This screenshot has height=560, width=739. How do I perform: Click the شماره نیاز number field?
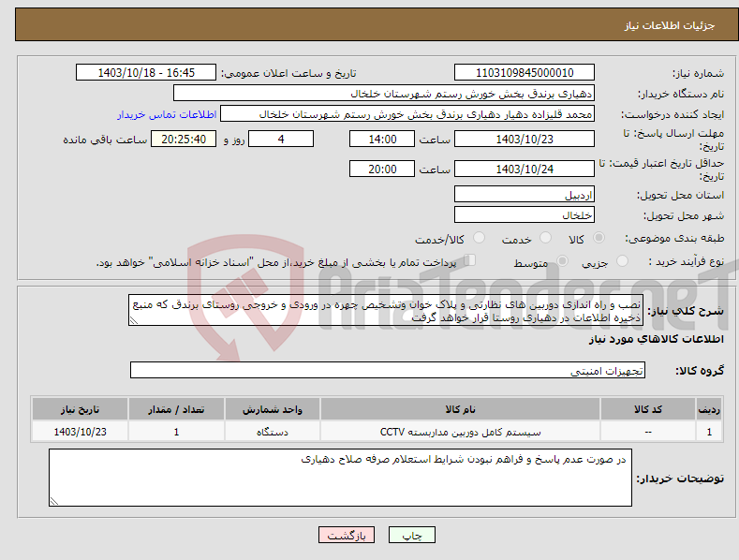coord(525,73)
